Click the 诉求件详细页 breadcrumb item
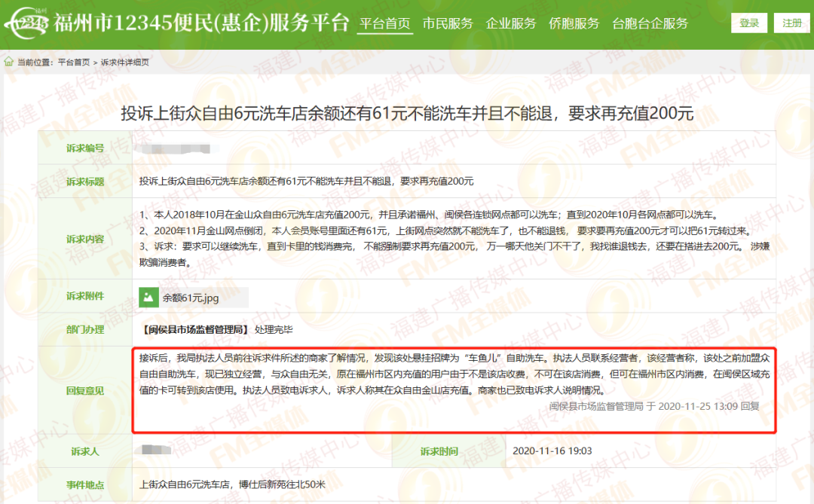The height and width of the screenshot is (504, 814). tap(125, 63)
